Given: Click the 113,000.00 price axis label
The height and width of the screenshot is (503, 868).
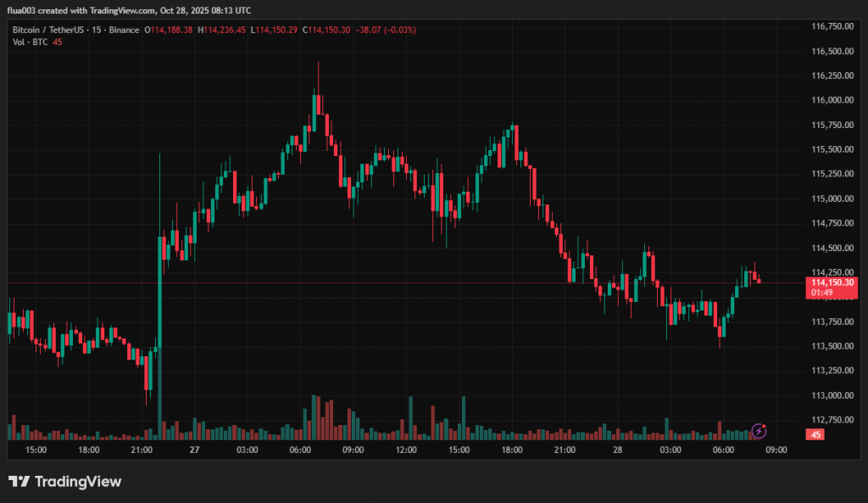Looking at the screenshot, I should 832,395.
